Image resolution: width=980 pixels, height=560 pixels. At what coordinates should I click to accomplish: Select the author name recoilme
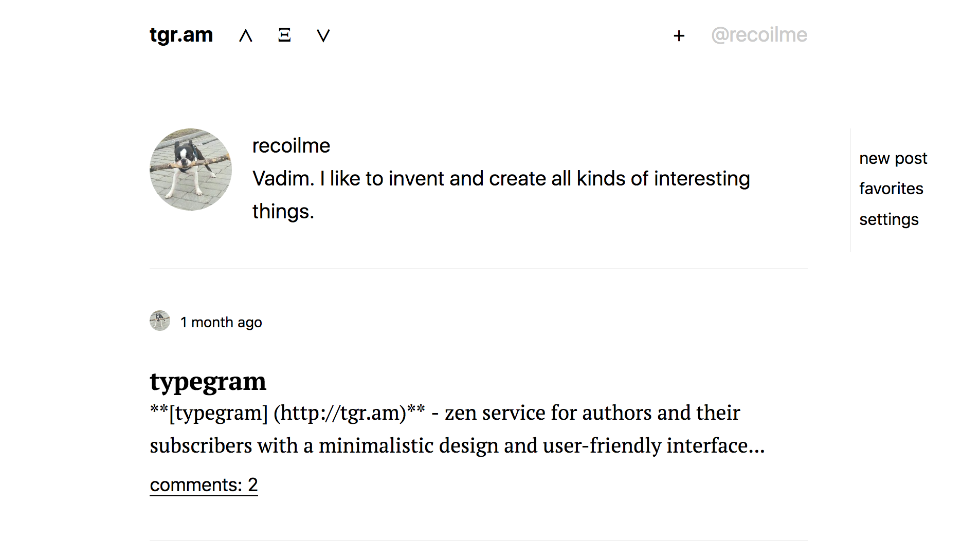[291, 145]
